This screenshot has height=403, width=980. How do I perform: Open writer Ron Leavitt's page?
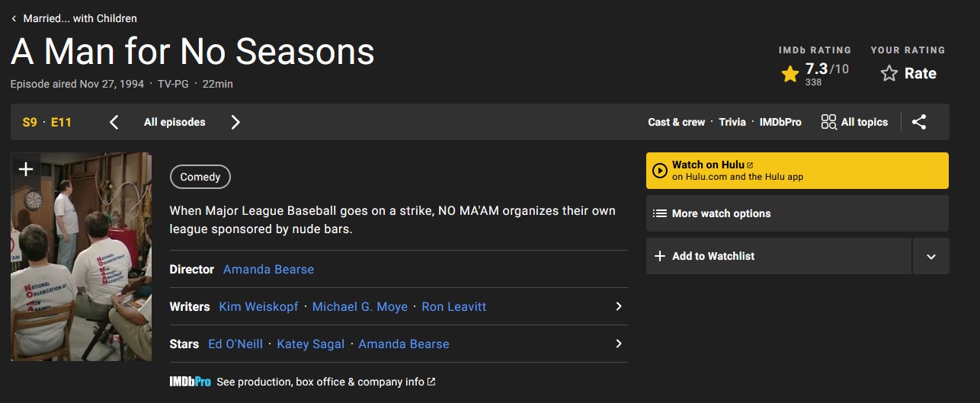point(454,306)
